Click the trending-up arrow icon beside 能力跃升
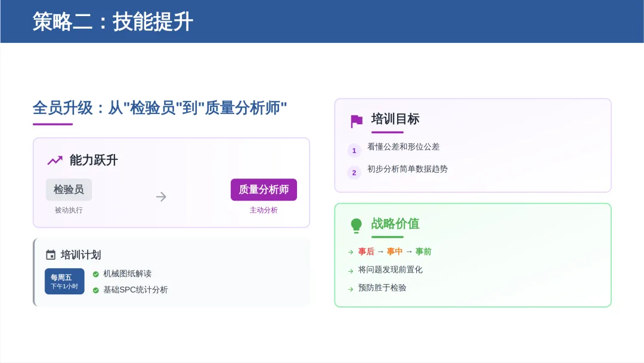The height and width of the screenshot is (363, 644). [x=55, y=160]
